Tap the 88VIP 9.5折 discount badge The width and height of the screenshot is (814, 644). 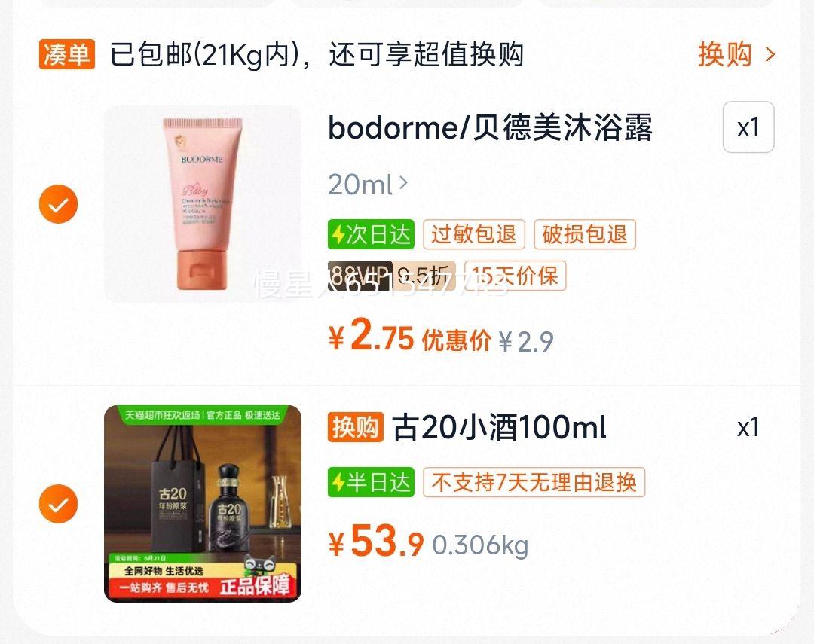[x=391, y=276]
